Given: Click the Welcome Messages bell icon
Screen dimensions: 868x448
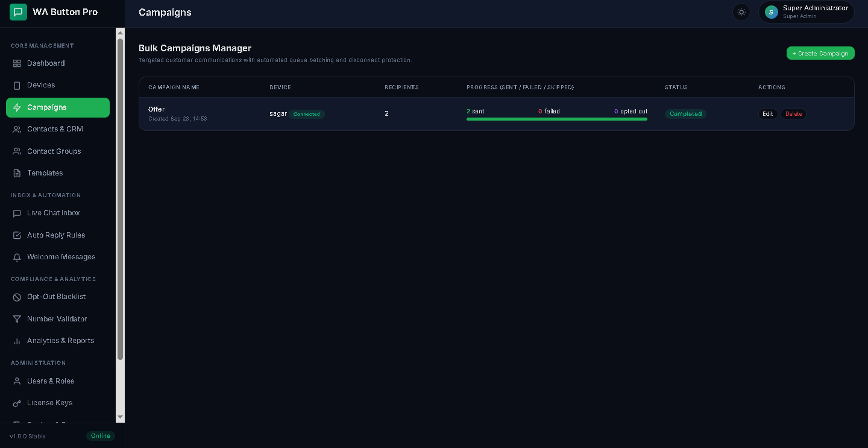Looking at the screenshot, I should [17, 257].
